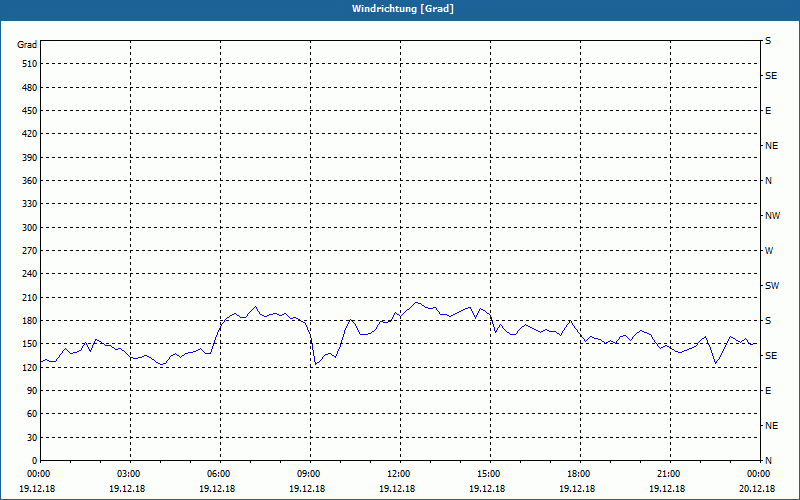Click the 390 degree axis label
Viewport: 800px width, 500px height.
coord(30,158)
